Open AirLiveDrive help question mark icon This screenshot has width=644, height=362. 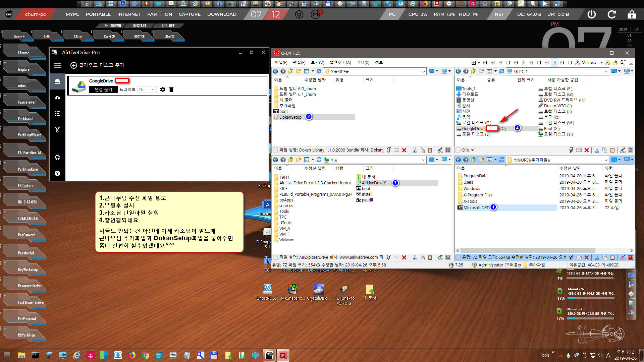(57, 173)
